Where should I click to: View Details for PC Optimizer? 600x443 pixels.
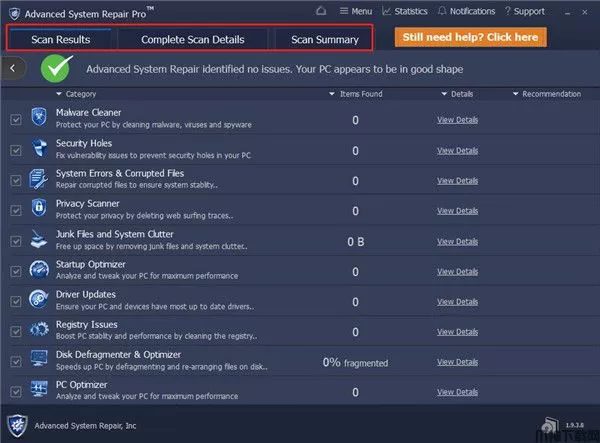click(x=458, y=392)
